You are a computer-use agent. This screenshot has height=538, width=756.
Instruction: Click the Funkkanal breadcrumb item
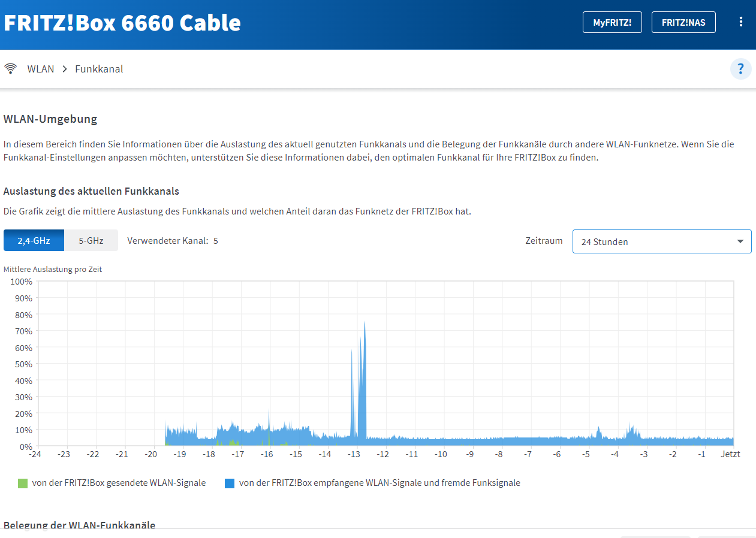99,69
